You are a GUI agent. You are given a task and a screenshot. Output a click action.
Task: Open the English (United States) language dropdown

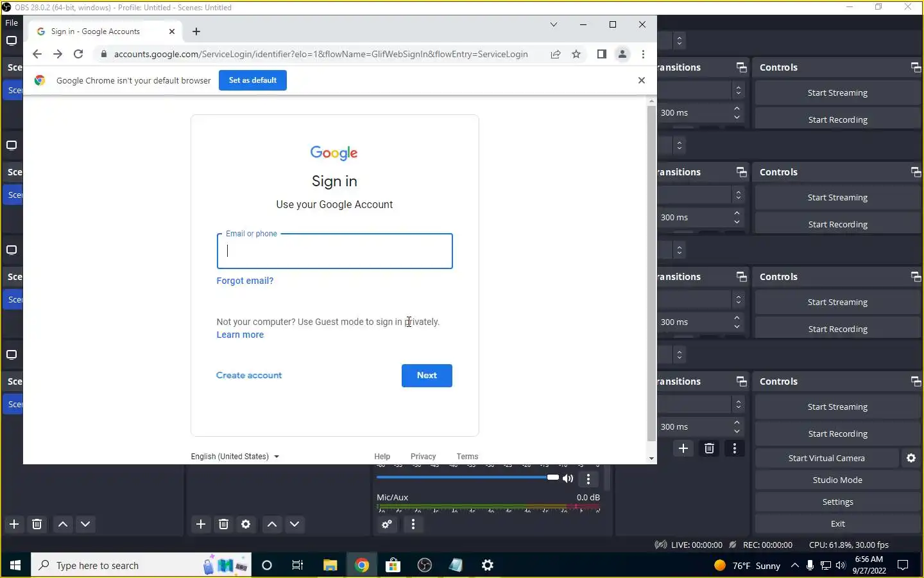tap(235, 457)
